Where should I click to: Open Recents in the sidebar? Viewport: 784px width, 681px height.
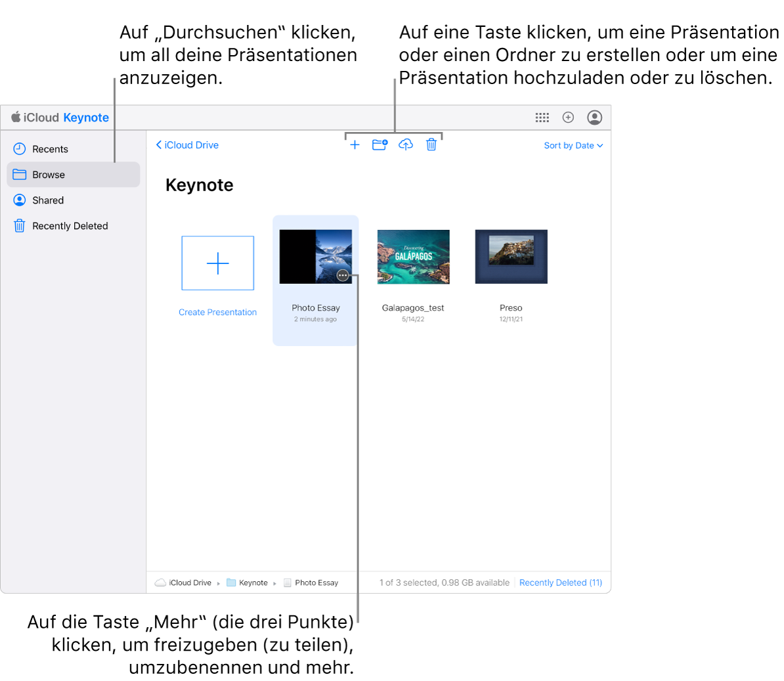(74, 149)
